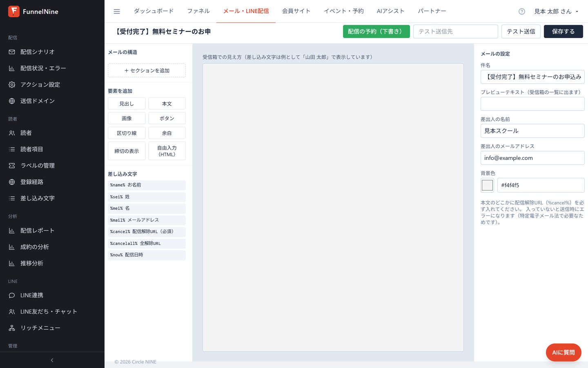Click the 推移分析 chart icon
The width and height of the screenshot is (588, 368).
(x=12, y=263)
